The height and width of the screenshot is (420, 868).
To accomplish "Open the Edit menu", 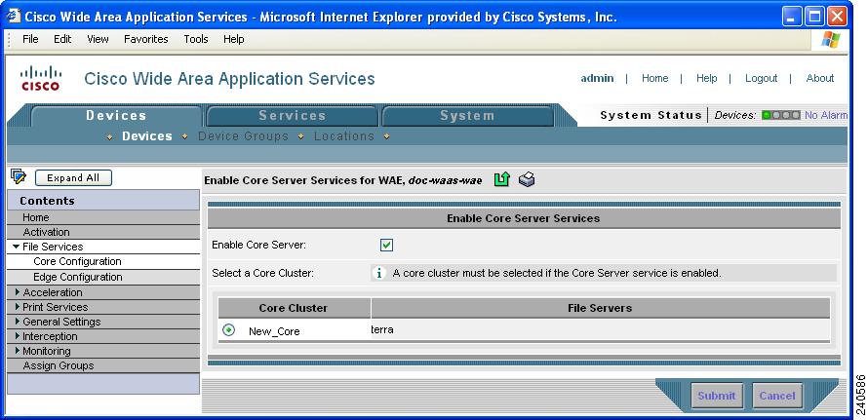I will (x=62, y=39).
